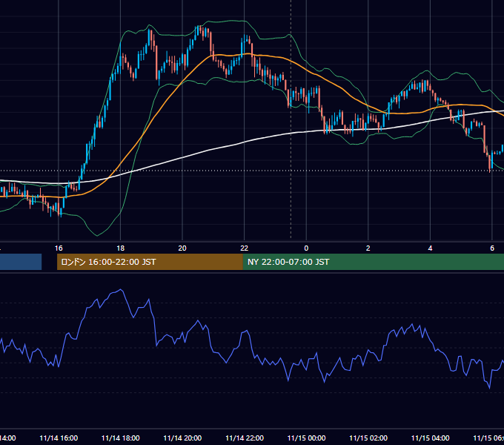The image size is (504, 445).
Task: Click the '4' hour label on the price chart axis
Action: [x=430, y=248]
